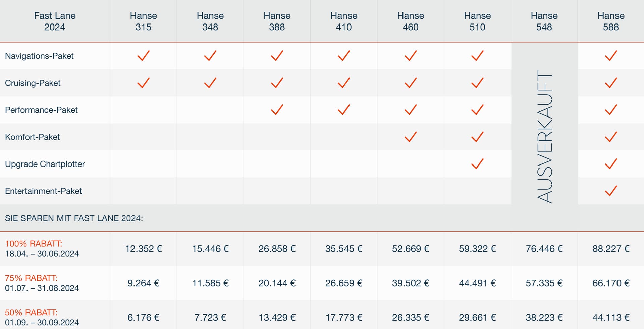Click the Komfort-Paket checkmark for Hanse 588
The image size is (644, 329).
pos(611,137)
